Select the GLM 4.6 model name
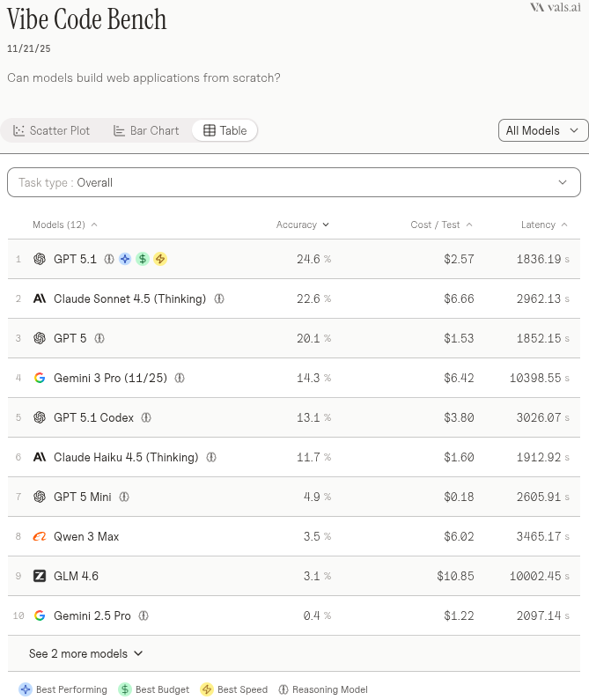The height and width of the screenshot is (700, 589). [x=76, y=576]
